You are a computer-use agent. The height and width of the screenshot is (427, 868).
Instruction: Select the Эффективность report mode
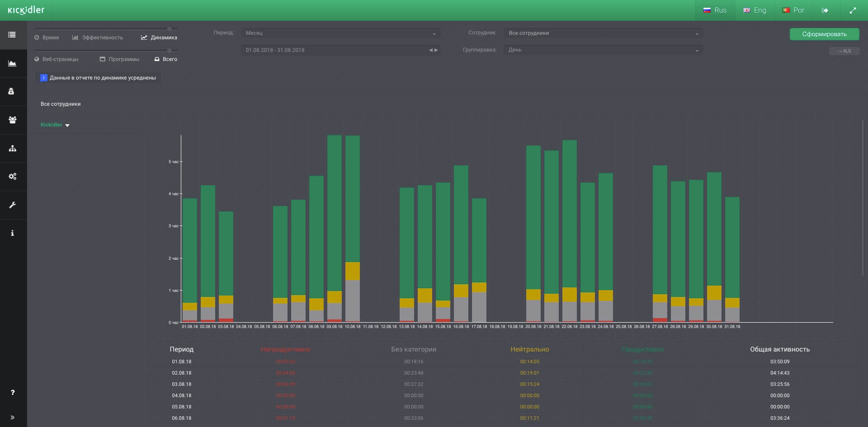[x=98, y=38]
